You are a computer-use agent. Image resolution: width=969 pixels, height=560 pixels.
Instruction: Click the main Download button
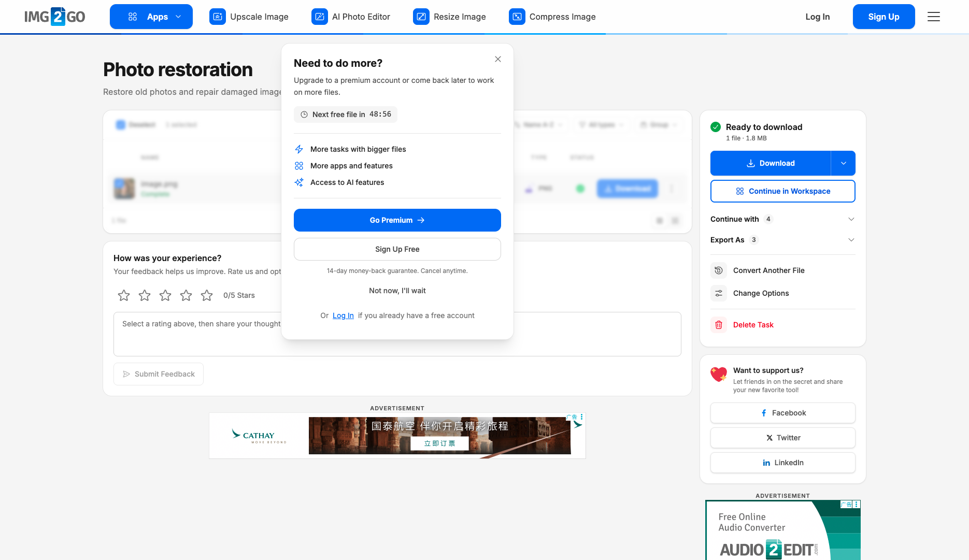[771, 163]
